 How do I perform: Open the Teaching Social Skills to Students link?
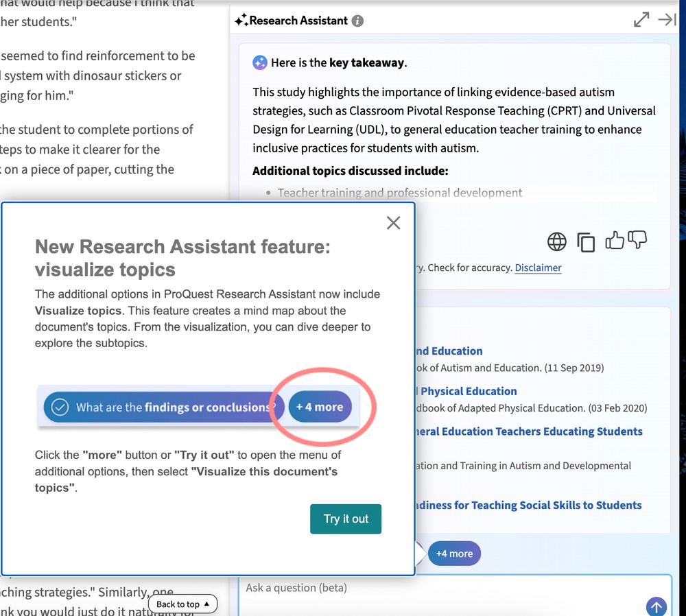[x=528, y=505]
